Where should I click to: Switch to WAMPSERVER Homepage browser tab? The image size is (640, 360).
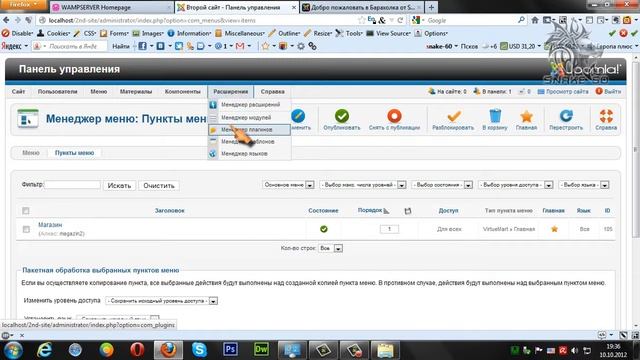[111, 7]
